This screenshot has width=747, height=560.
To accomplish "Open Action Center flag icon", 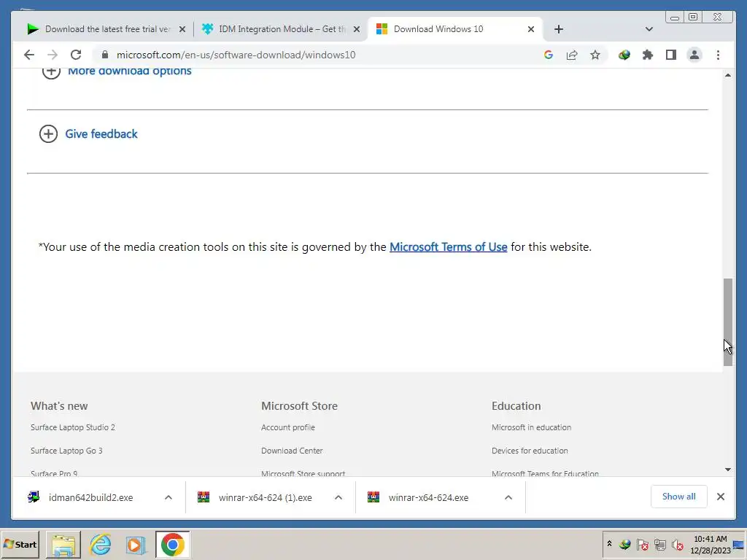I will click(642, 544).
